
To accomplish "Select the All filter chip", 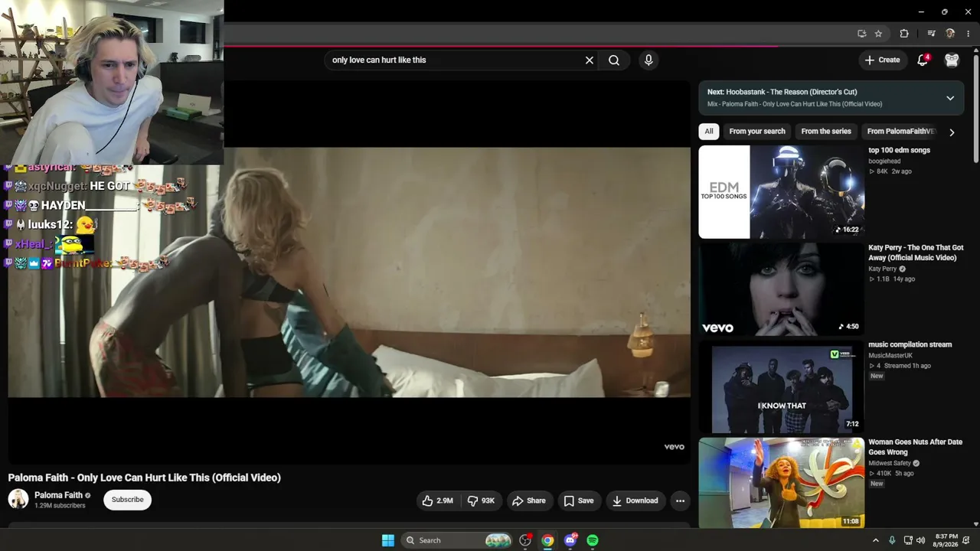I will 709,132.
